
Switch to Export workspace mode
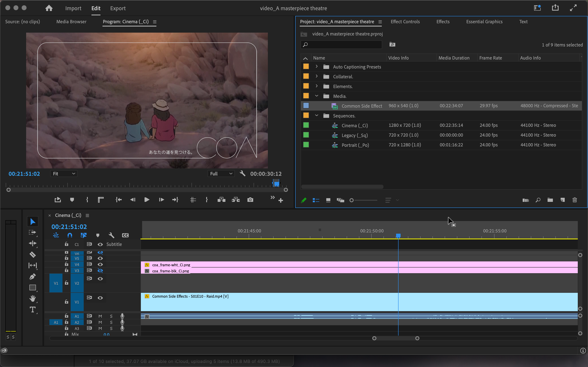click(118, 8)
